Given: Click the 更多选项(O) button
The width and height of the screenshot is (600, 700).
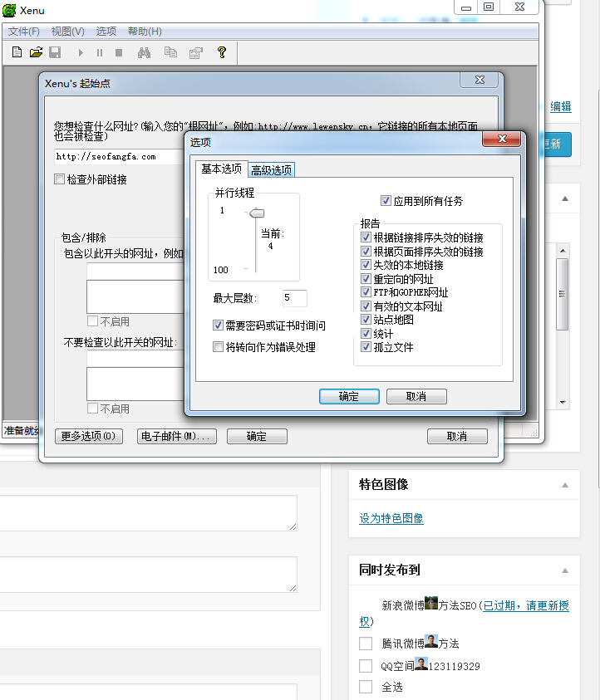Looking at the screenshot, I should 88,436.
